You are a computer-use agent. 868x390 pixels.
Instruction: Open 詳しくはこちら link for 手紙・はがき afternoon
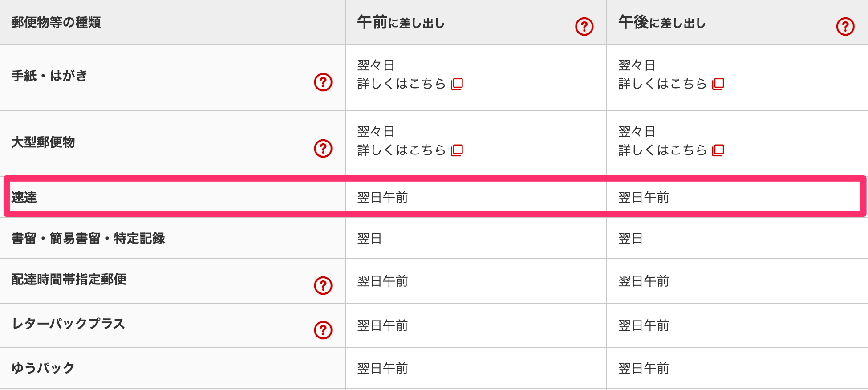[x=662, y=84]
